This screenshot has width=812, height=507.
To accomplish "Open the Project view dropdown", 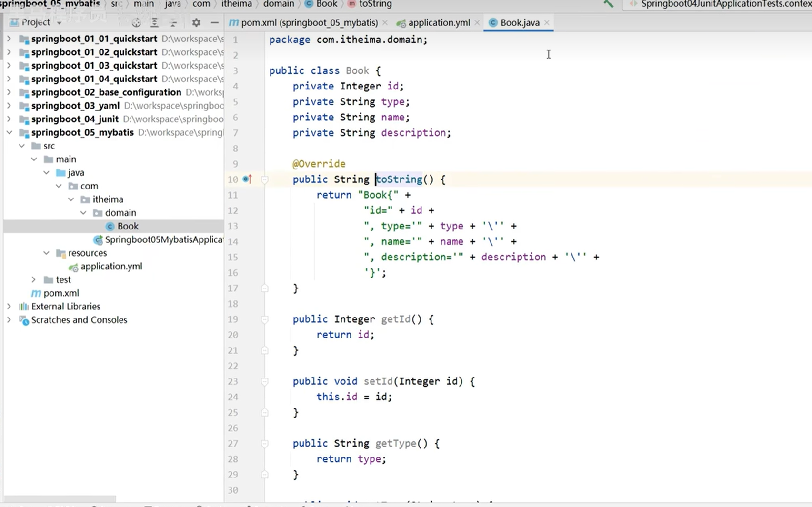I will 59,22.
